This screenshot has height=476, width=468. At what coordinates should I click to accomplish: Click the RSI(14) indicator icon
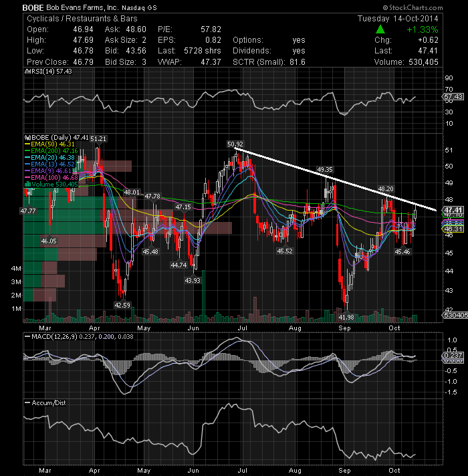click(x=27, y=72)
